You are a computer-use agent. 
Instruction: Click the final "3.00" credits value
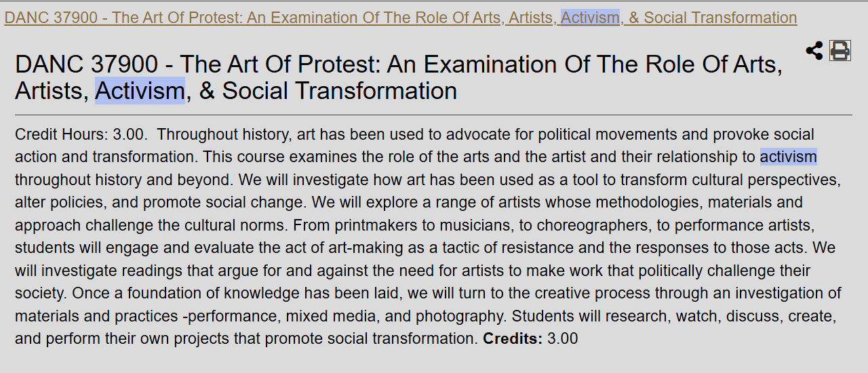563,338
